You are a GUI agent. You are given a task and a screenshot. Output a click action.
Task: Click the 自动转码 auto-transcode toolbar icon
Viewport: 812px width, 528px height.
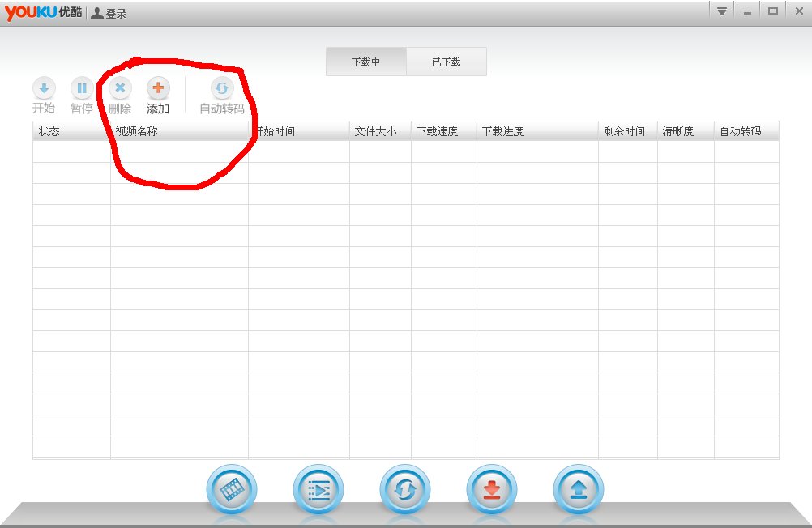pyautogui.click(x=221, y=88)
